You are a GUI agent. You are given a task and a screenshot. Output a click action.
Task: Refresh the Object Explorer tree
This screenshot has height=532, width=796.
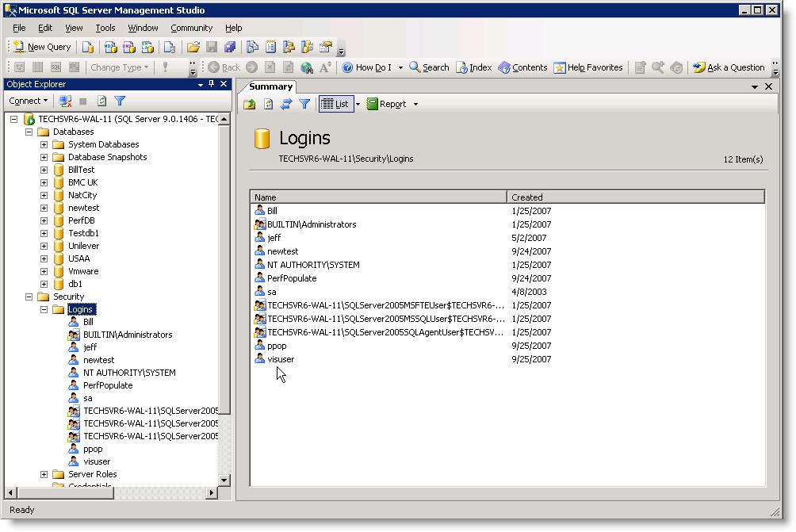(101, 101)
